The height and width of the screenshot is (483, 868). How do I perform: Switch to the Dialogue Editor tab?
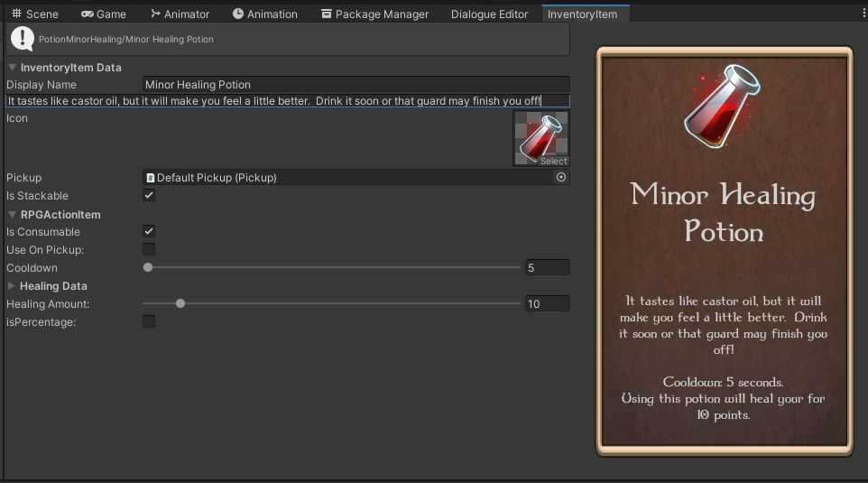point(489,14)
